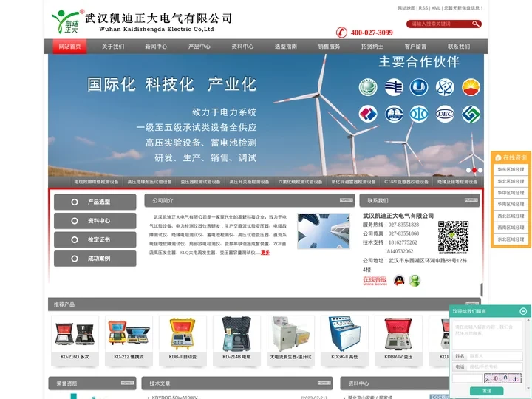Image resolution: width=532 pixels, height=399 pixels.
Task: Click the MORE icon in 联系我们 header
Action: [x=471, y=200]
